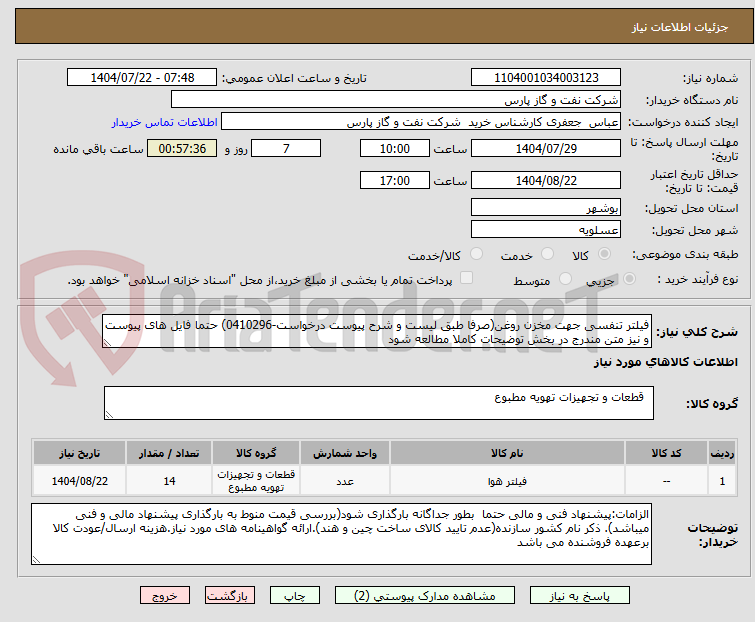Click the delivery city field عسلویه

pyautogui.click(x=546, y=230)
